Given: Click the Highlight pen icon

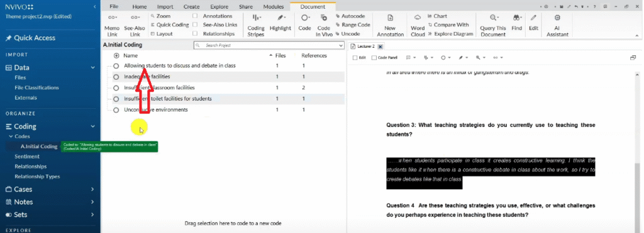Looking at the screenshot, I should 281,18.
